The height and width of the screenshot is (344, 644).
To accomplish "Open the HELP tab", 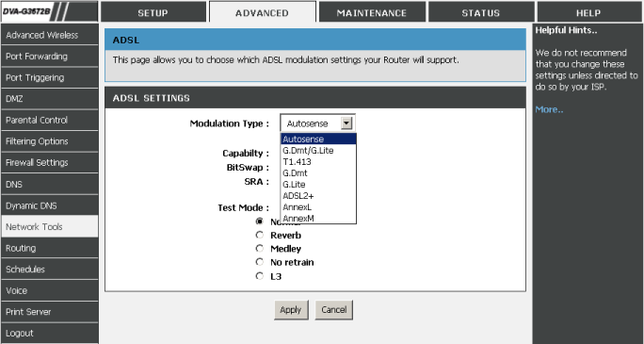I will 588,12.
